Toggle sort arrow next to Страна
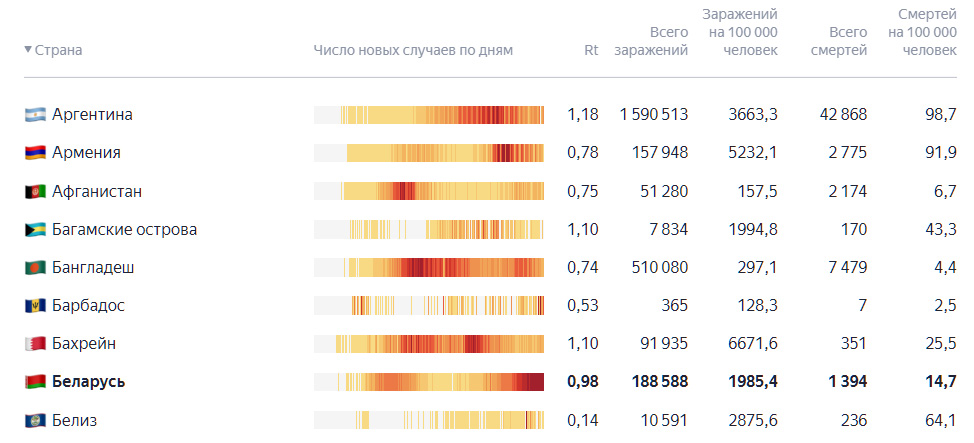 click(28, 50)
